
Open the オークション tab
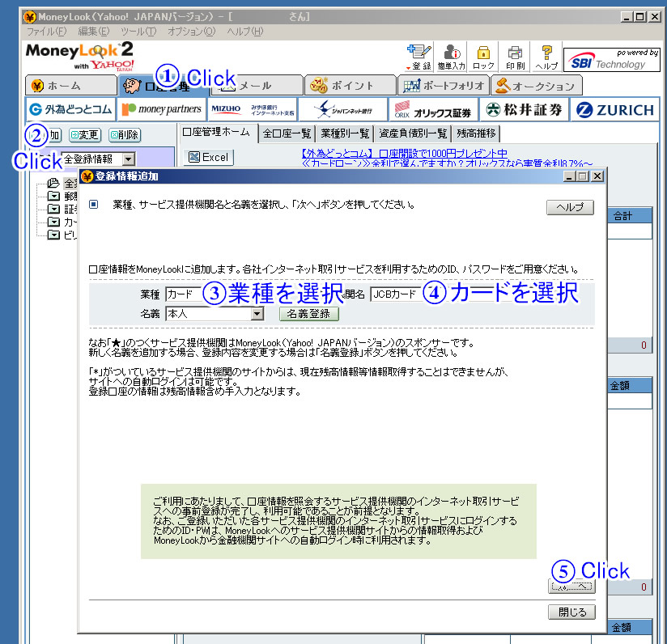point(536,86)
